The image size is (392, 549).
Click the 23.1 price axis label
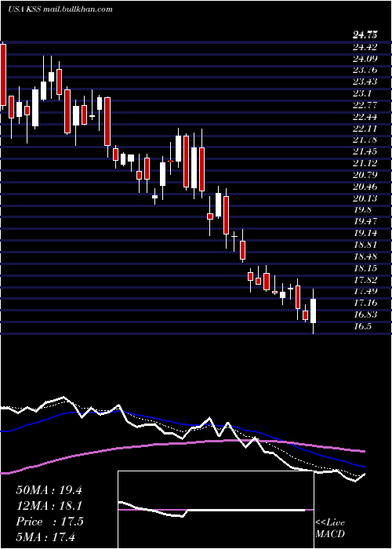[x=362, y=93]
